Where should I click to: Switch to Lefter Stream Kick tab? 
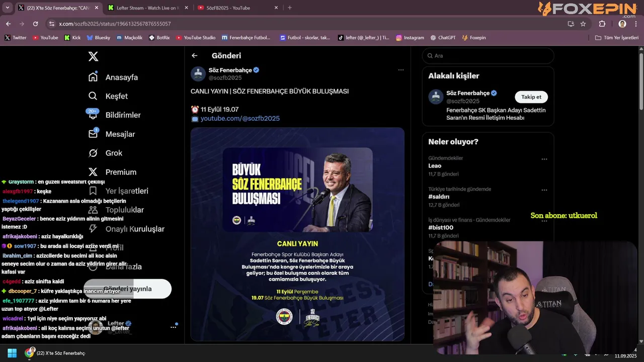[x=147, y=8]
